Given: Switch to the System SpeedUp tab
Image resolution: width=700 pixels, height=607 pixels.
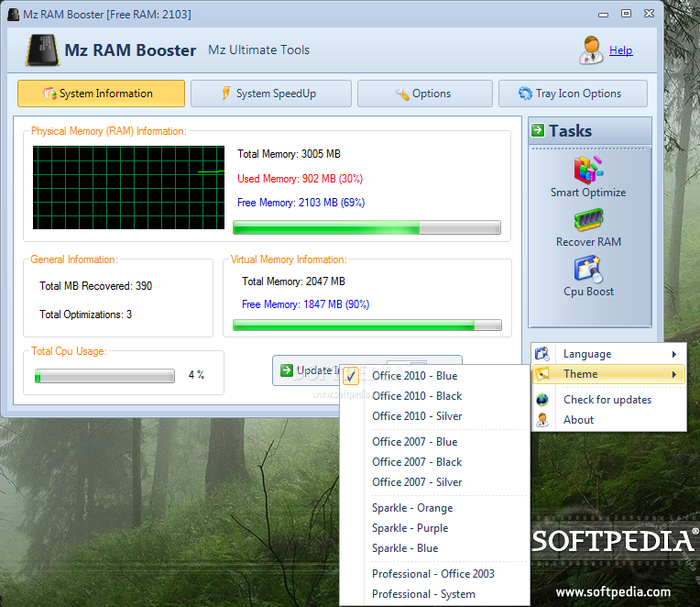Looking at the screenshot, I should click(x=271, y=94).
